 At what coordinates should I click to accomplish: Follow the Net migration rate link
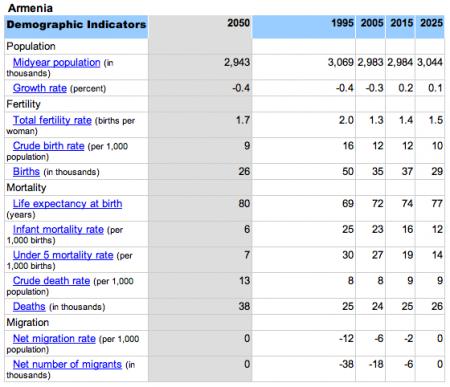coord(54,338)
